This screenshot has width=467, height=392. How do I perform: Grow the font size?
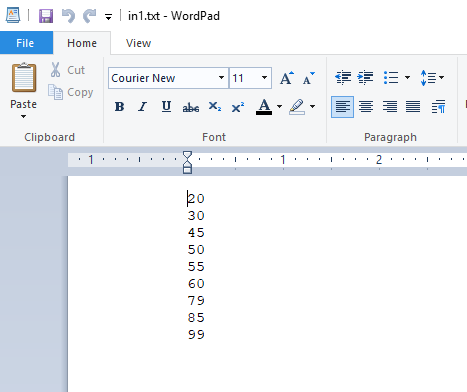click(x=287, y=78)
